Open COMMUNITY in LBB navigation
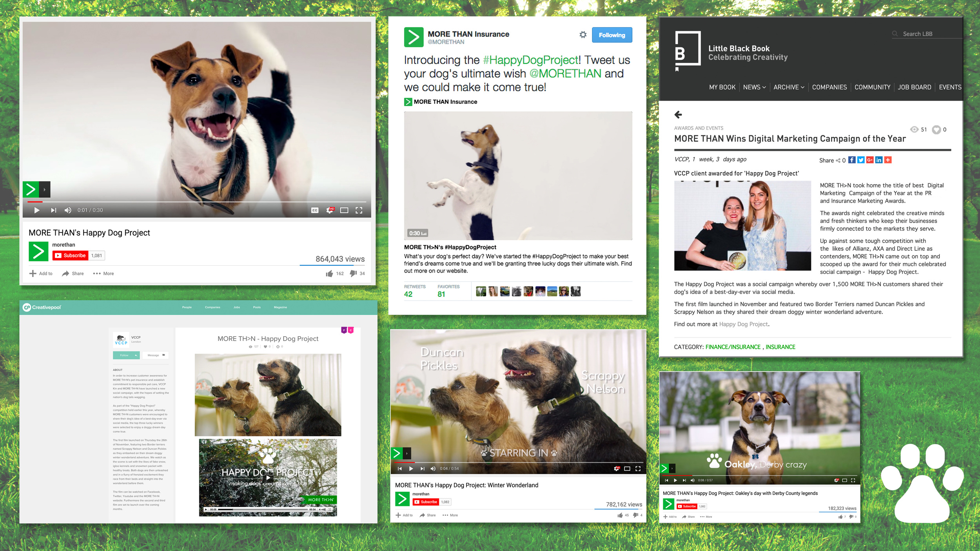 pos(872,87)
